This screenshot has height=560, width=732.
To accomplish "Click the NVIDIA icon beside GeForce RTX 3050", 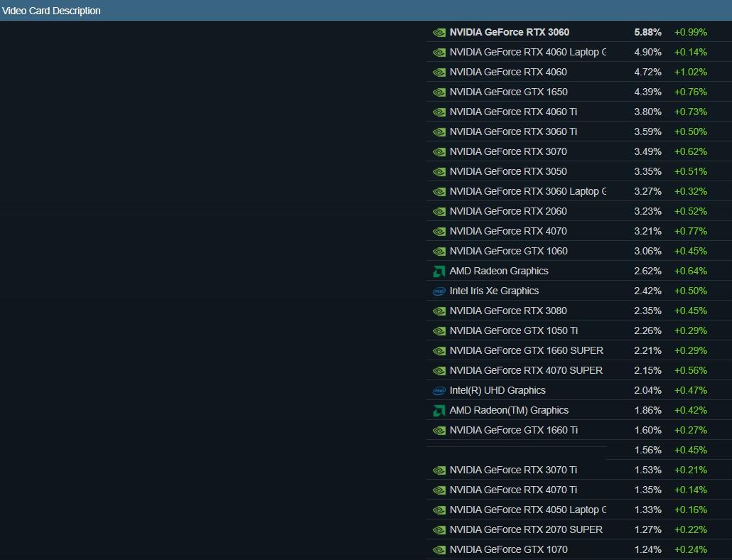I will [x=438, y=172].
